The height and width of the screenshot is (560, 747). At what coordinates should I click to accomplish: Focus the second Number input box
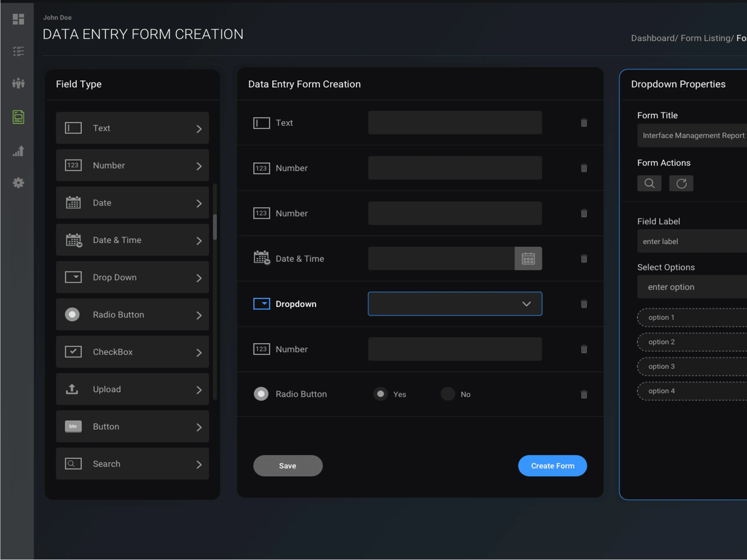[x=455, y=213]
